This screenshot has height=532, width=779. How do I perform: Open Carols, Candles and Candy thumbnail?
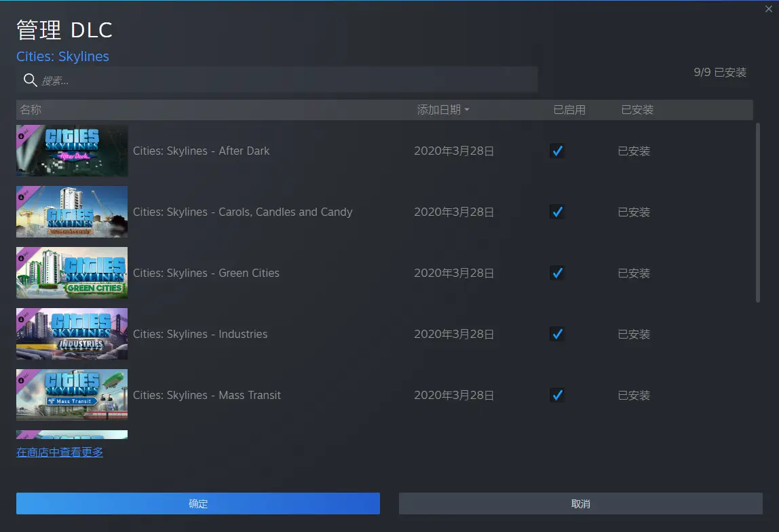(72, 212)
